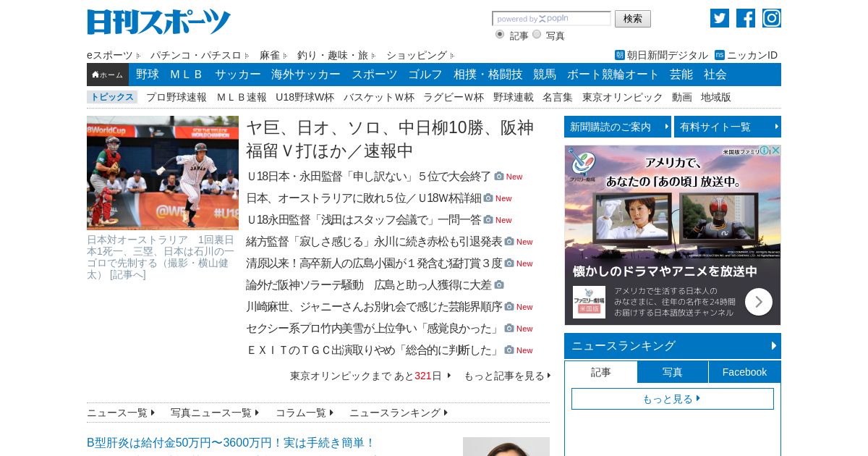This screenshot has width=868, height=456.
Task: Click もっと記事を見る arrow link
Action: [507, 376]
